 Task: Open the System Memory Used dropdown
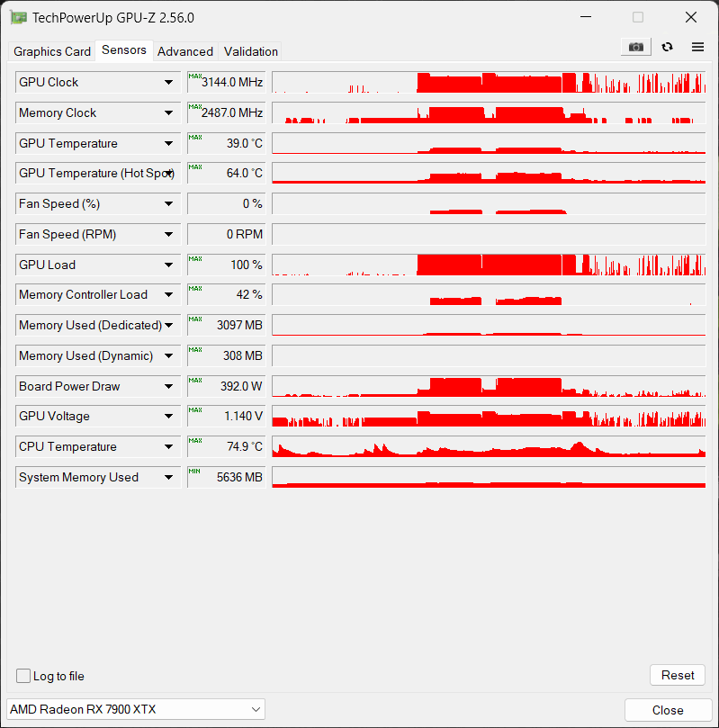point(168,478)
